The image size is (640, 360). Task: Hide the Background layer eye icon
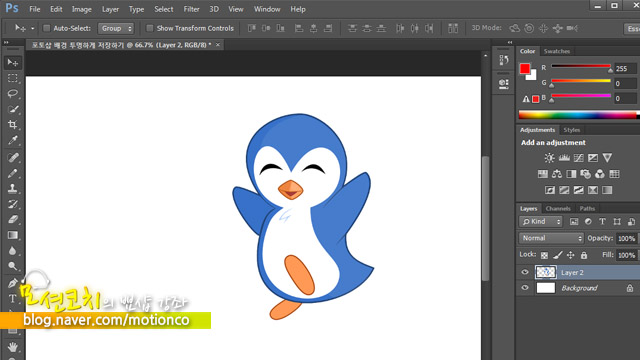525,288
